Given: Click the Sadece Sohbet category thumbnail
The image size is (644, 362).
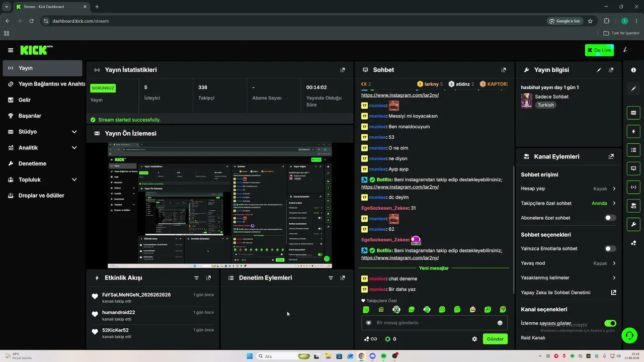Looking at the screenshot, I should tap(526, 101).
